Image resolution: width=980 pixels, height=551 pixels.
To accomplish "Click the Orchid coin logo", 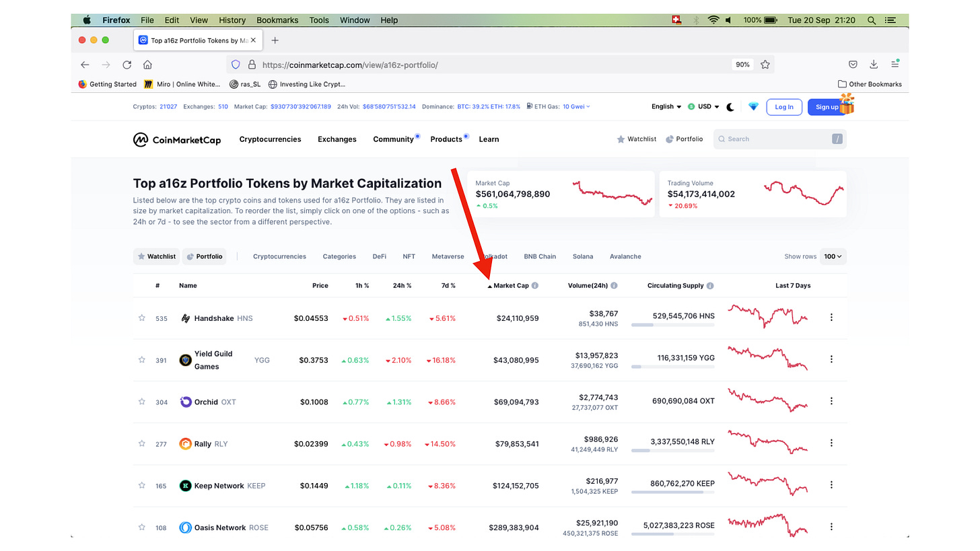I will coord(186,402).
